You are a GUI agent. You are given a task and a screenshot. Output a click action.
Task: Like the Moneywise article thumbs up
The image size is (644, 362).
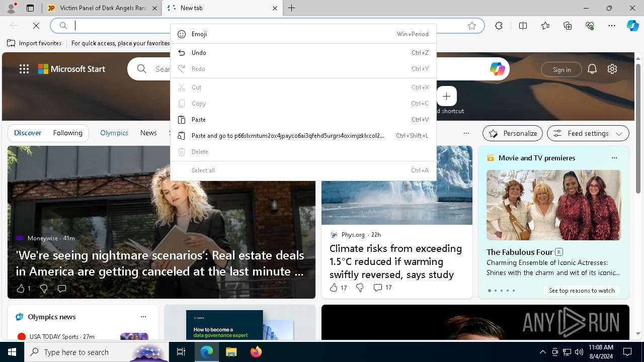point(21,289)
